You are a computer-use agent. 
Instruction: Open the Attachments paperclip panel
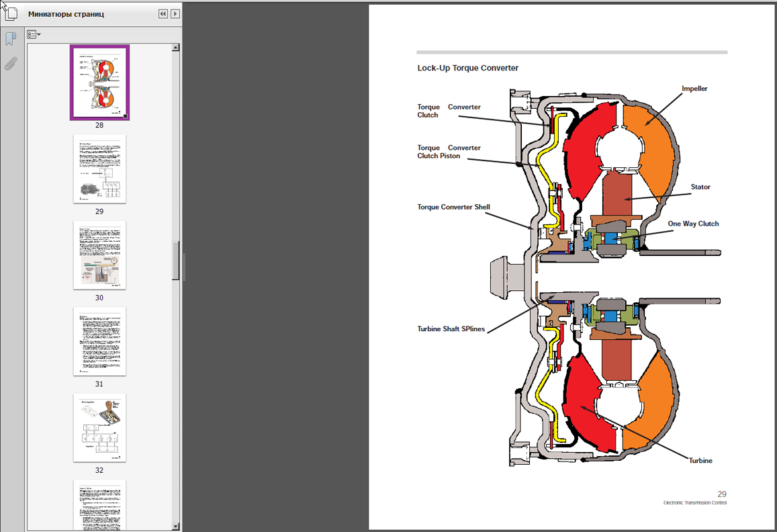[x=10, y=64]
